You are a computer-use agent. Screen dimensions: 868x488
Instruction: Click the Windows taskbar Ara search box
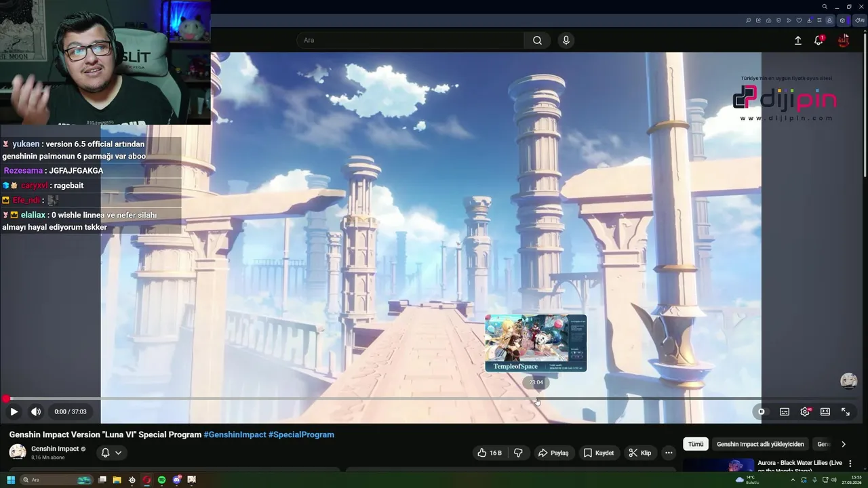(56, 480)
